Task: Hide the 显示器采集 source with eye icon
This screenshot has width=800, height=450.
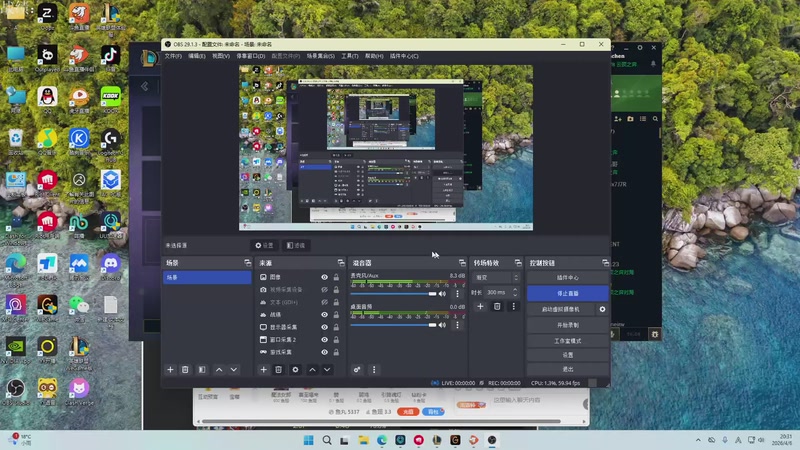Action: pos(324,327)
